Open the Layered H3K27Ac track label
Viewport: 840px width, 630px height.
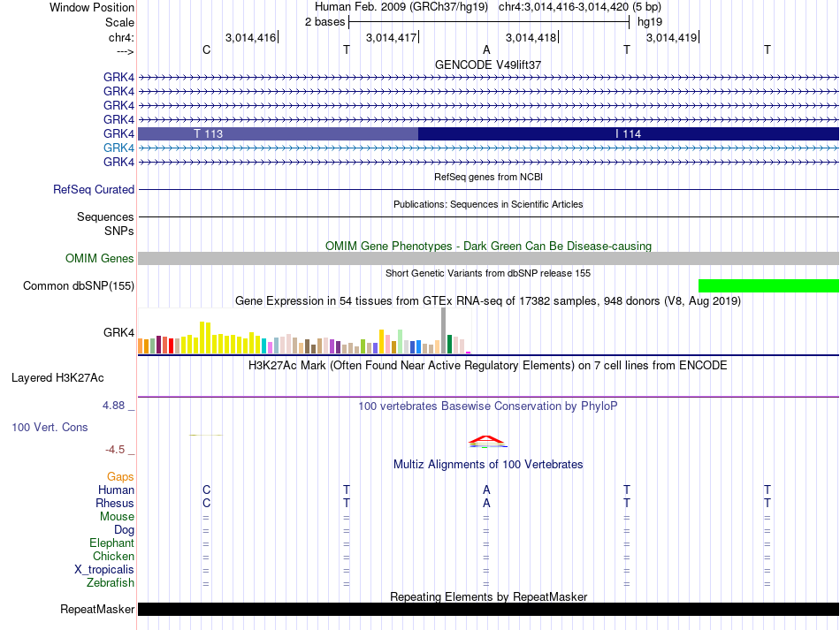tap(57, 378)
